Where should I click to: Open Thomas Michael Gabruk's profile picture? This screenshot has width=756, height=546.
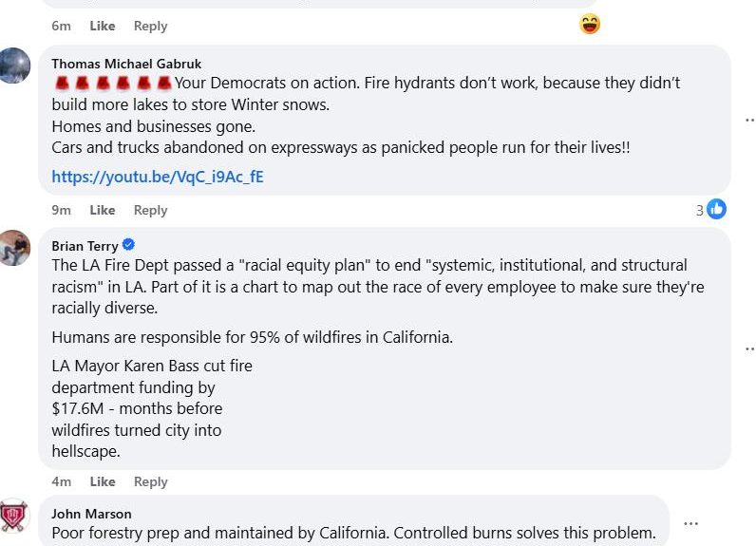(14, 66)
